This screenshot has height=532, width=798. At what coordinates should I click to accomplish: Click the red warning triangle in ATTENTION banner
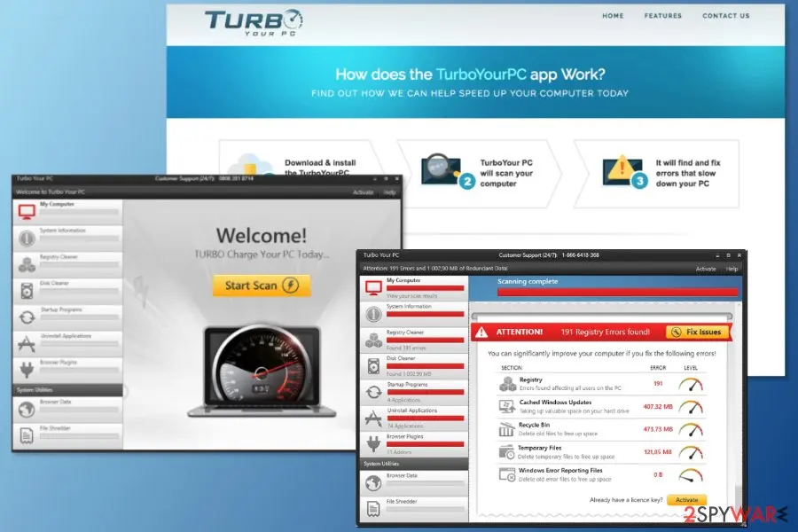[x=481, y=332]
